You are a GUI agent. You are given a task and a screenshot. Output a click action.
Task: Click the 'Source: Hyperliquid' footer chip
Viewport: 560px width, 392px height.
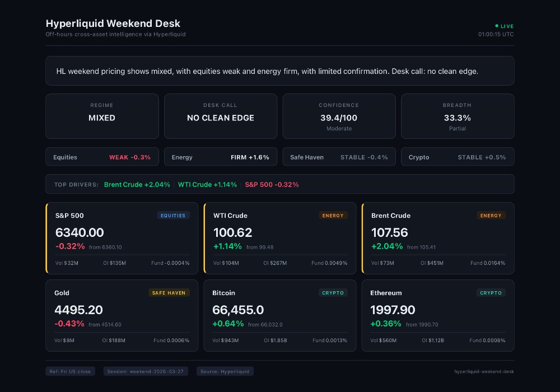pos(225,371)
